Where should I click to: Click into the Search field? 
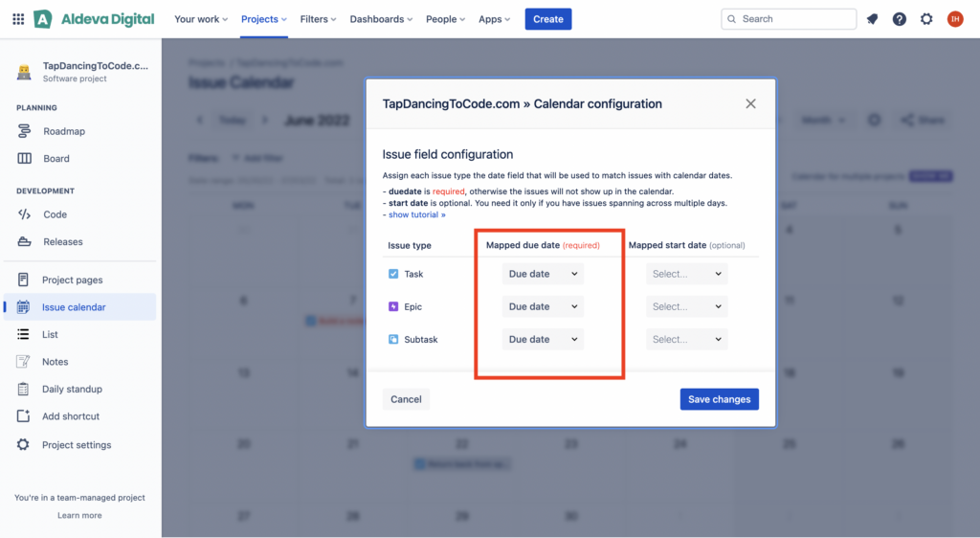click(x=789, y=19)
